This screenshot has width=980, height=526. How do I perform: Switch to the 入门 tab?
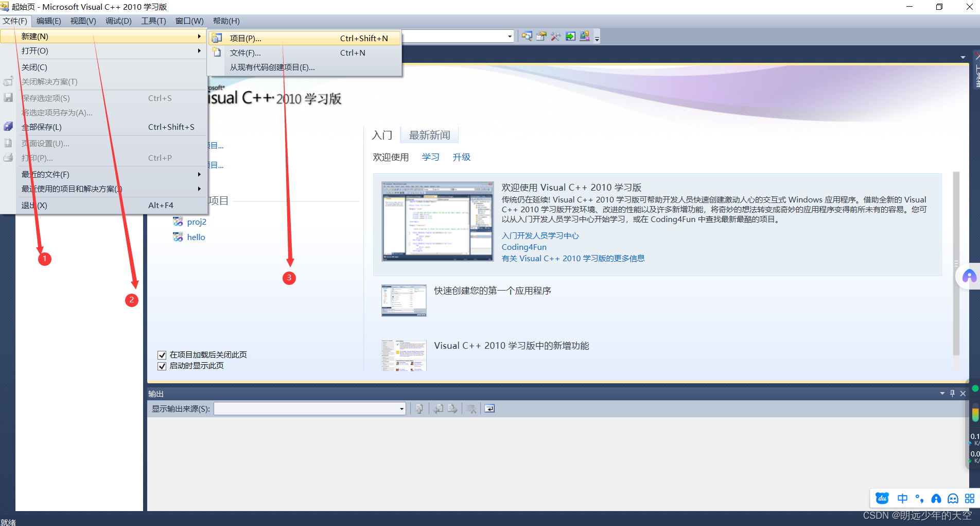coord(382,135)
